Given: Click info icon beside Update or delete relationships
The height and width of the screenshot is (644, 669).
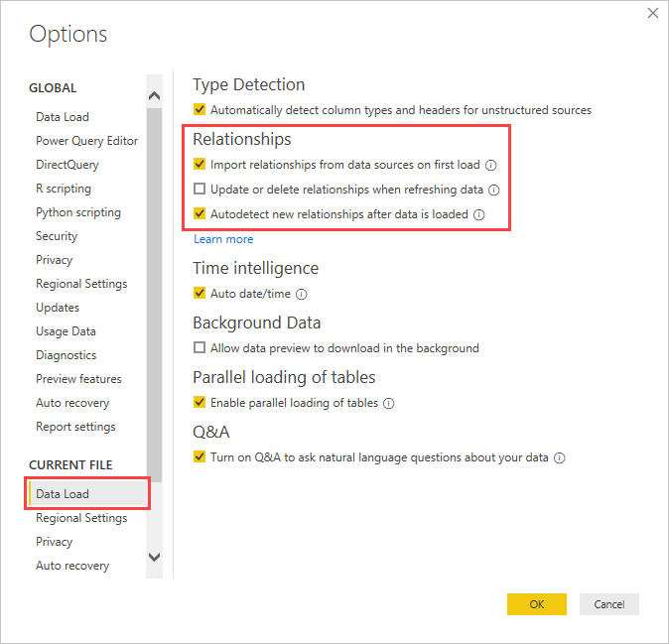Looking at the screenshot, I should tap(493, 190).
